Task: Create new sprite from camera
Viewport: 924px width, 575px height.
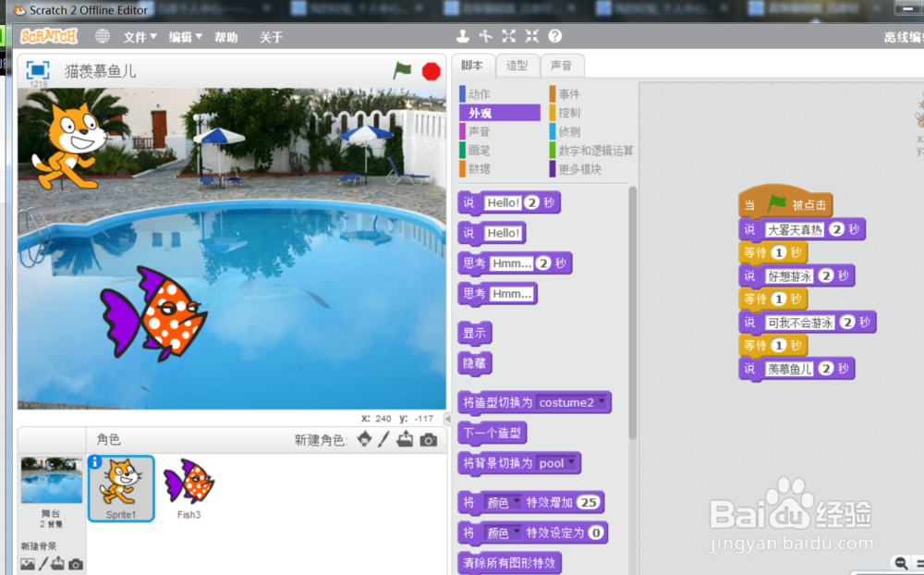Action: point(429,440)
